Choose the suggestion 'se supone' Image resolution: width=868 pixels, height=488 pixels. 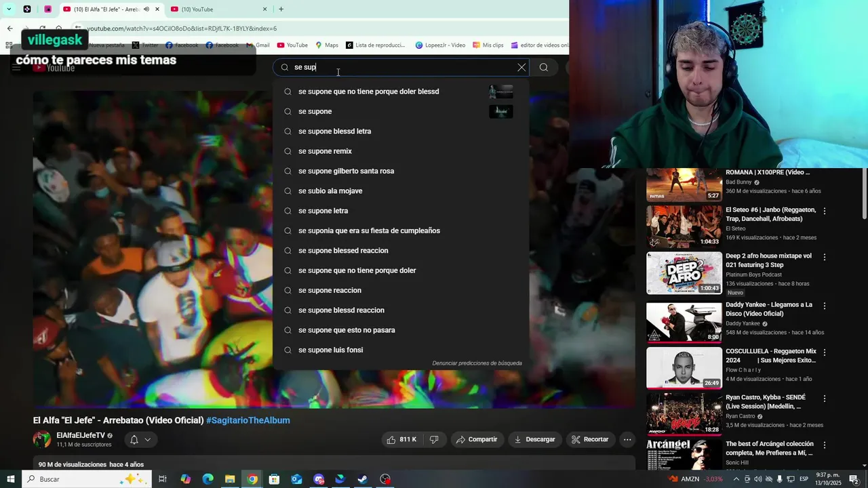click(x=401, y=111)
